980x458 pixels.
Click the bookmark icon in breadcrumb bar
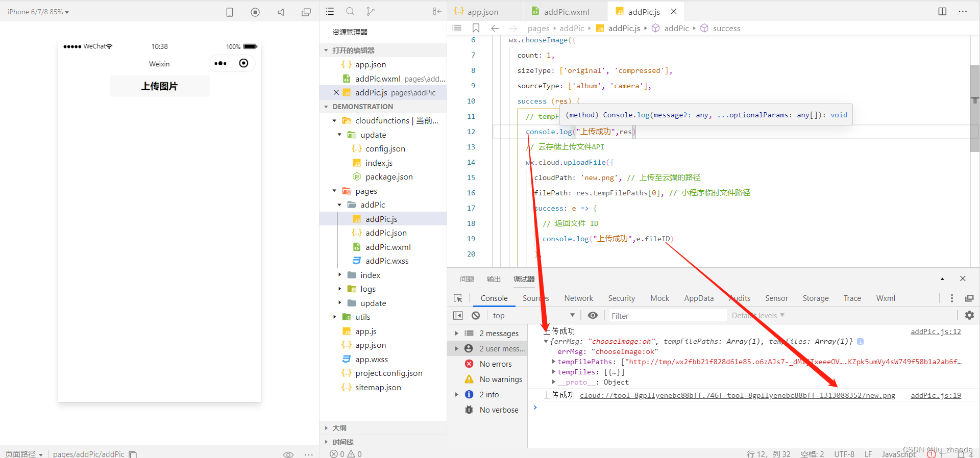476,28
